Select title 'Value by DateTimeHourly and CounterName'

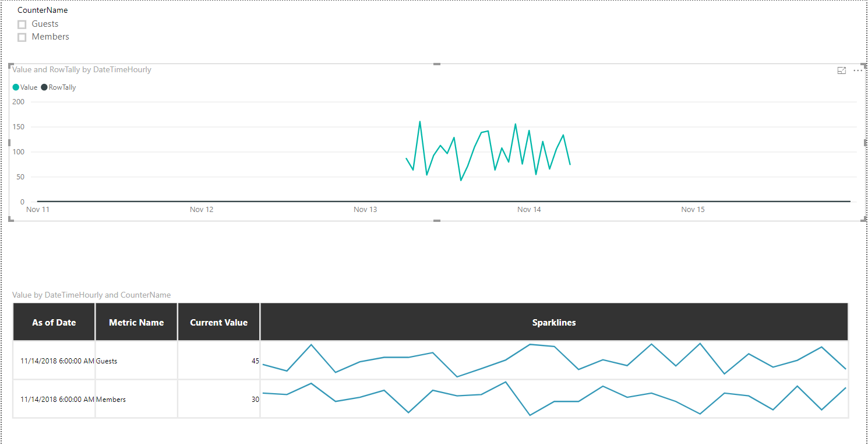(x=91, y=295)
